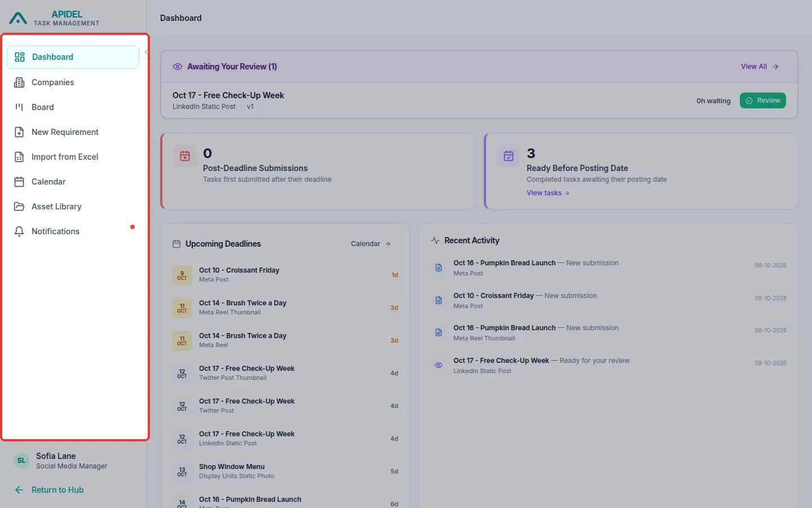Click the Post-Deadline Submissions calendar-x icon
The width and height of the screenshot is (812, 508).
(185, 156)
